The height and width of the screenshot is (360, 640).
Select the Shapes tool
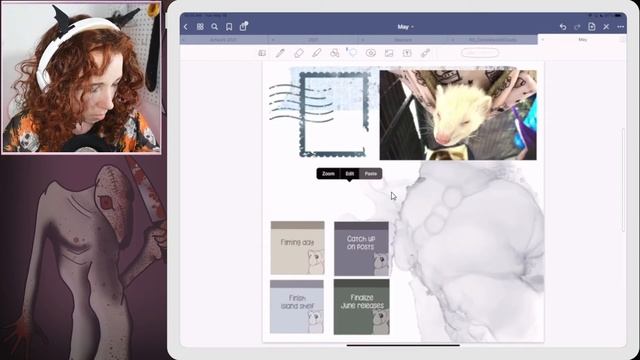pos(335,53)
